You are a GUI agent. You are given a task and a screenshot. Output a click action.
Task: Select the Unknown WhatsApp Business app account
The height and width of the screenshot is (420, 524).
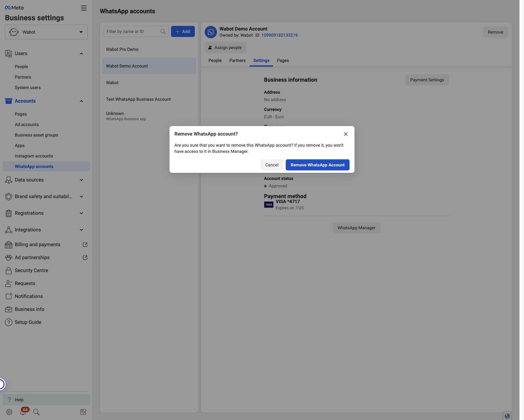[149, 116]
